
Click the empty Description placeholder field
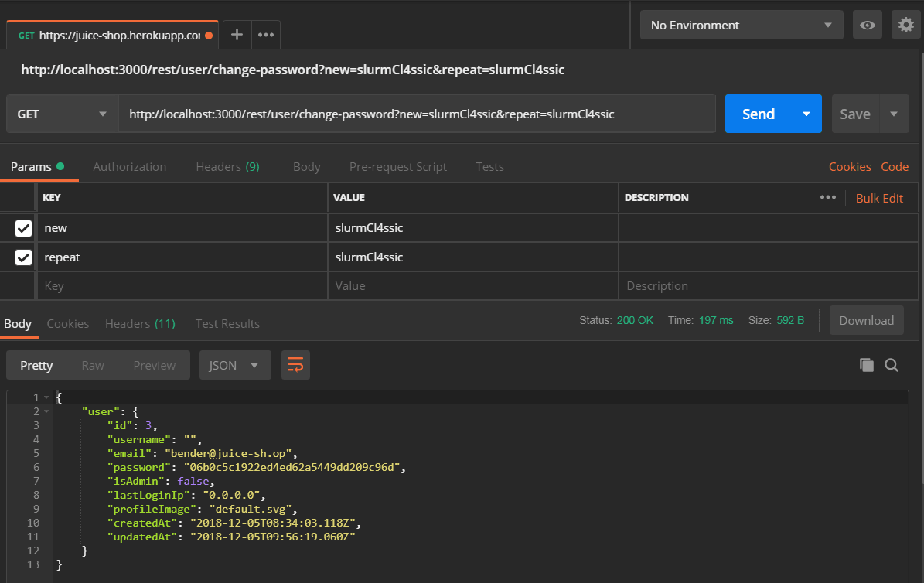pyautogui.click(x=769, y=286)
